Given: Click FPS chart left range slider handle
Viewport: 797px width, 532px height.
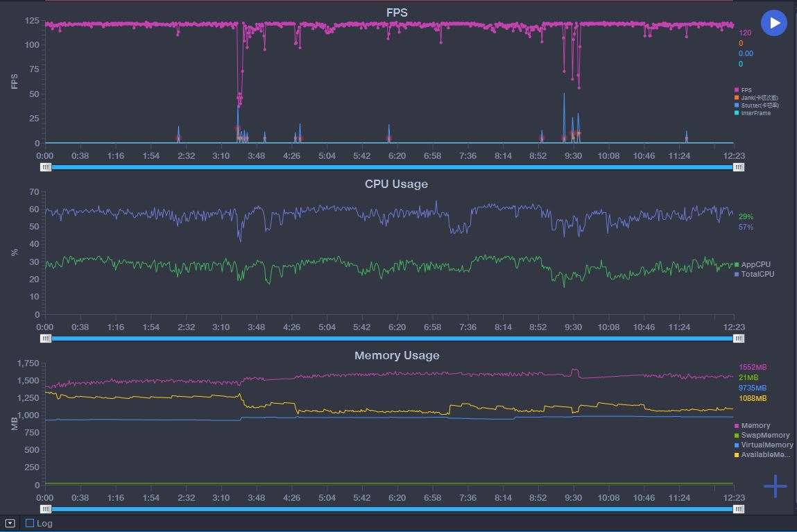Looking at the screenshot, I should [46, 167].
